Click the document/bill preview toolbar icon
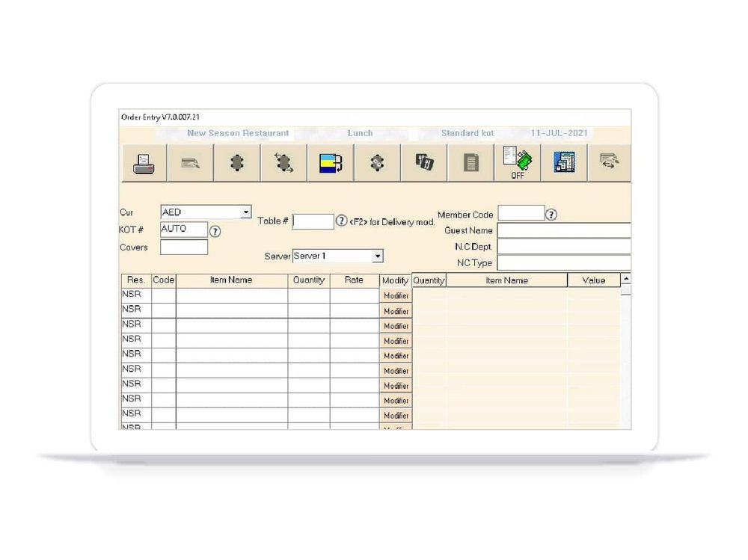 coord(470,163)
